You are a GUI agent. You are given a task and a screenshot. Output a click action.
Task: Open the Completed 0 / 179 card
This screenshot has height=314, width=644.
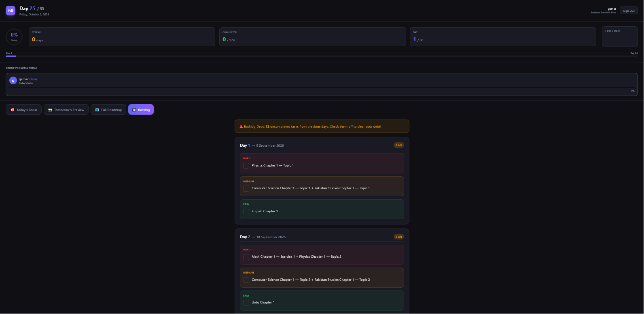(313, 37)
